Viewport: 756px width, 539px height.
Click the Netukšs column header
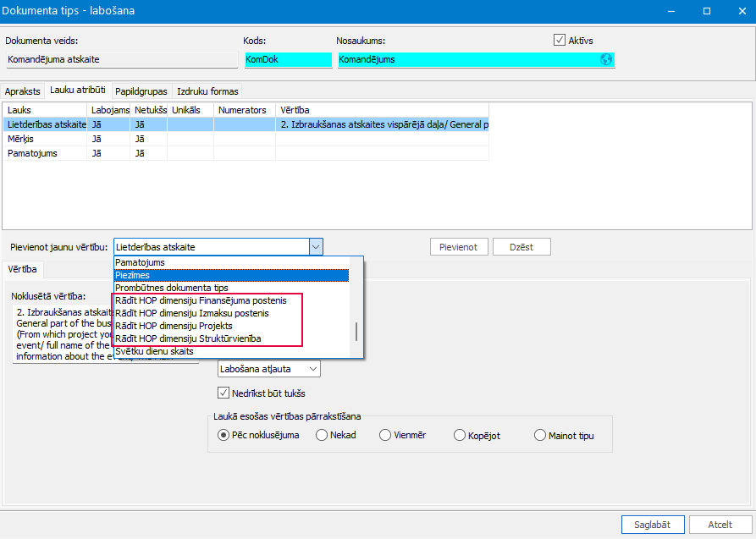(x=149, y=110)
